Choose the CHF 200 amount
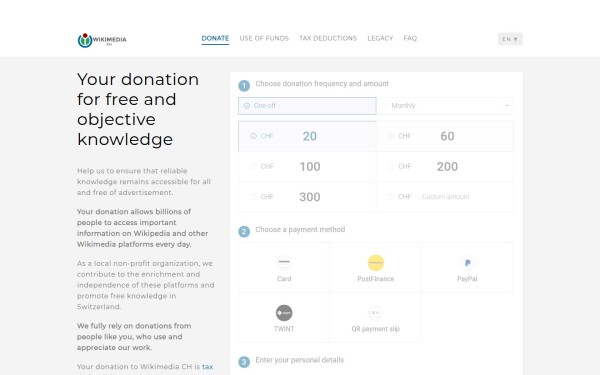Image resolution: width=600 pixels, height=375 pixels. click(x=445, y=166)
